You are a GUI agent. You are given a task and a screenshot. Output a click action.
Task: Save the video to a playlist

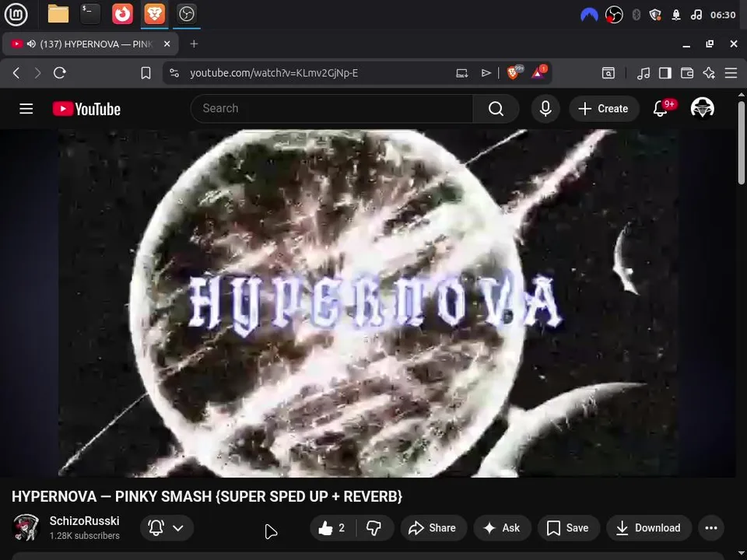(x=568, y=527)
